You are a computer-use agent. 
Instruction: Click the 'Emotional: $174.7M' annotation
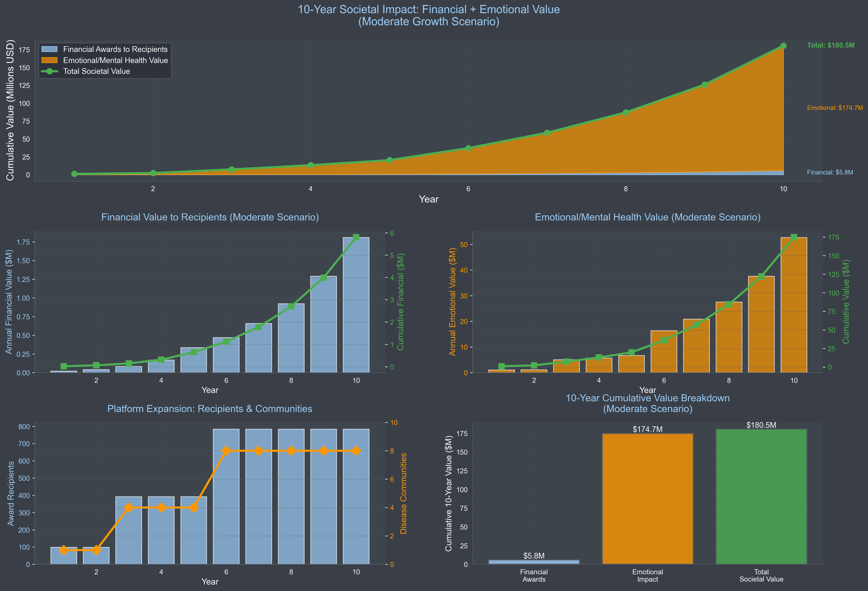[x=834, y=108]
